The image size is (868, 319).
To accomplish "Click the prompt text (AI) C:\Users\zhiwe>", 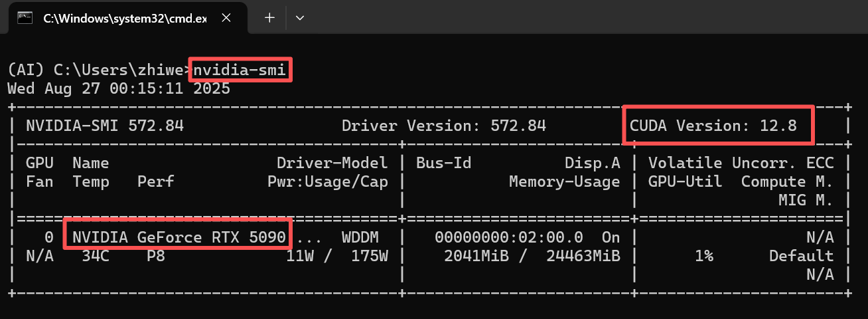I will [x=100, y=69].
